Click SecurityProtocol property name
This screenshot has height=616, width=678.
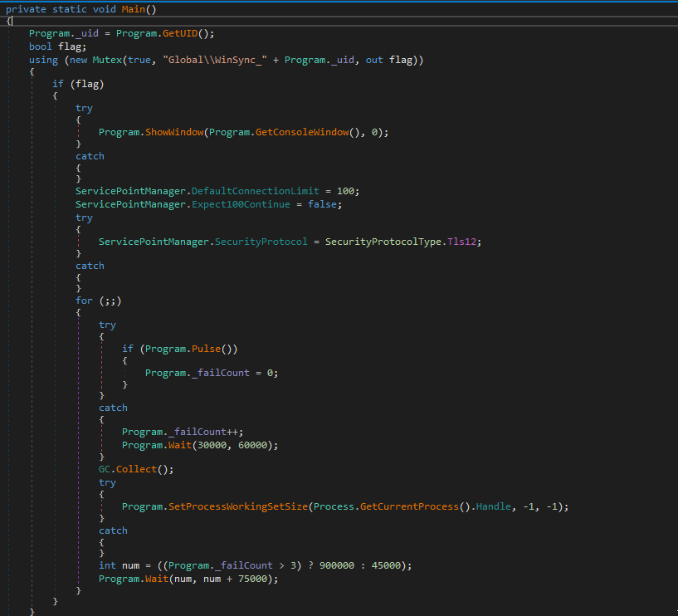(x=261, y=242)
